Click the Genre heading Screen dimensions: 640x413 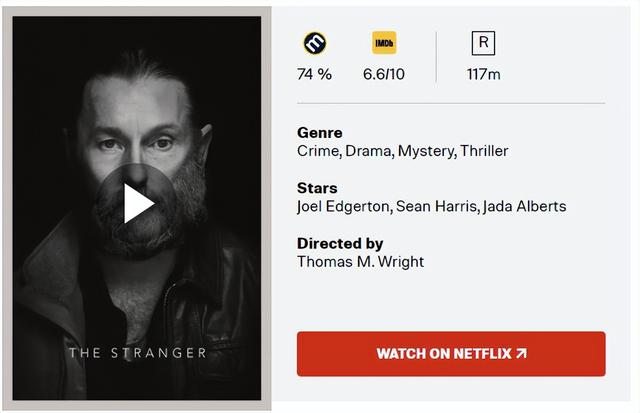pos(320,133)
